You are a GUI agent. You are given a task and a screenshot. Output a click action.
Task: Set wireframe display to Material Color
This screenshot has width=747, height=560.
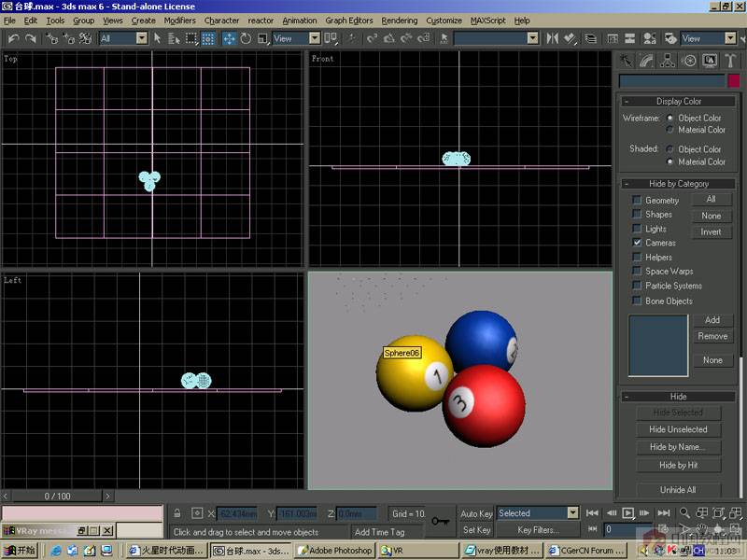coord(669,130)
